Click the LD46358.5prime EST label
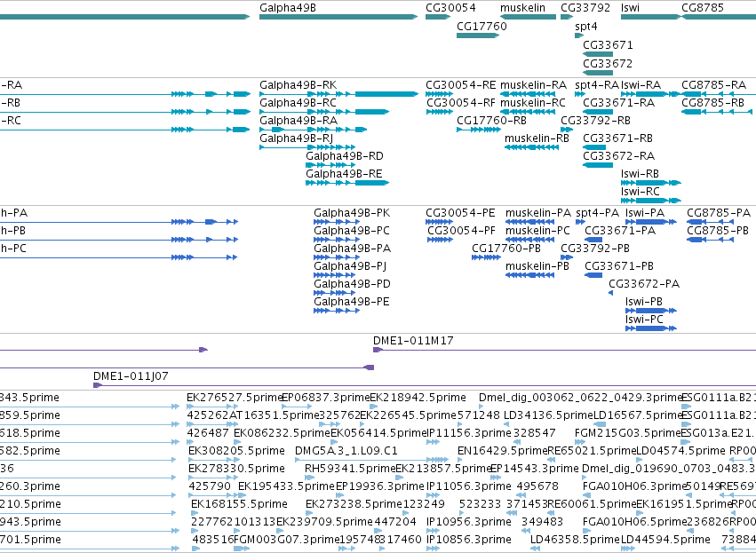The height and width of the screenshot is (553, 756). 575,540
